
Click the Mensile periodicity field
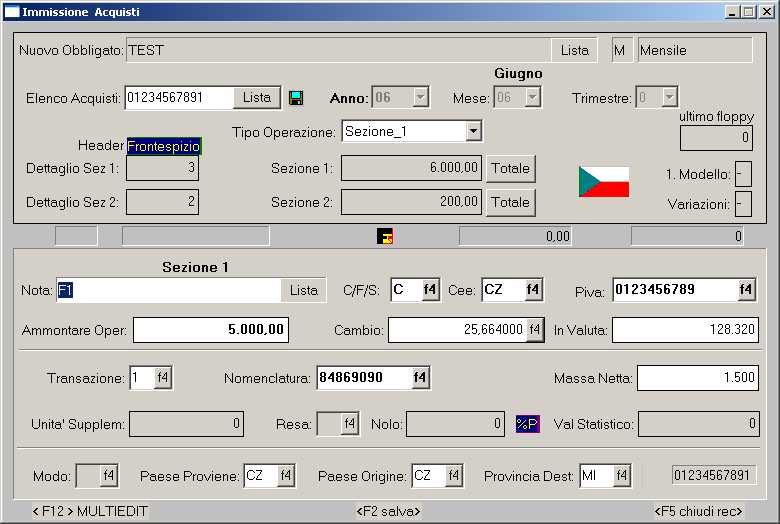click(x=695, y=50)
